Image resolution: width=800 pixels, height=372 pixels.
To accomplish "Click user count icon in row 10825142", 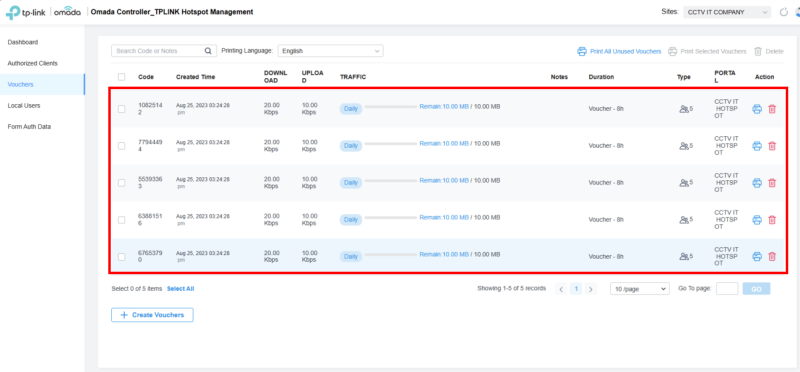I will [x=684, y=109].
